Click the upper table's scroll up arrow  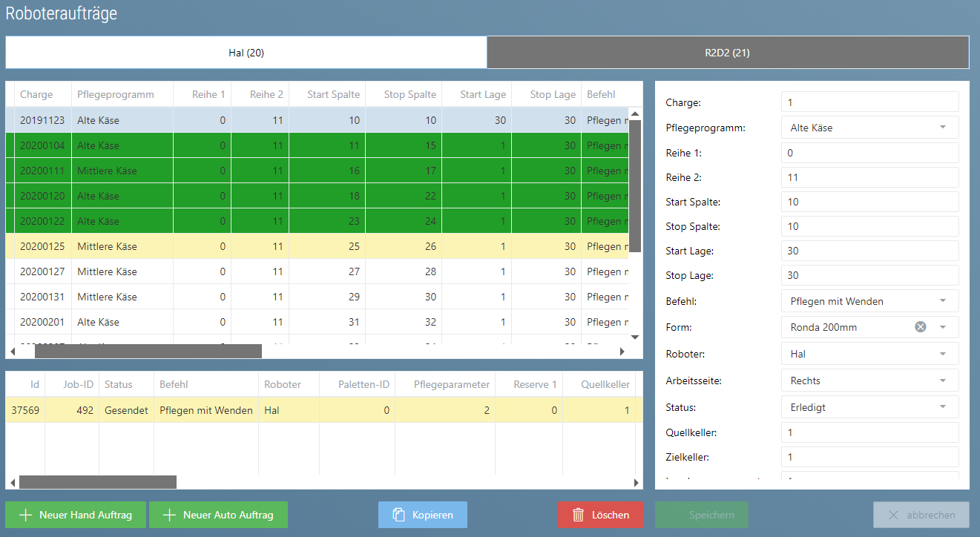[635, 113]
